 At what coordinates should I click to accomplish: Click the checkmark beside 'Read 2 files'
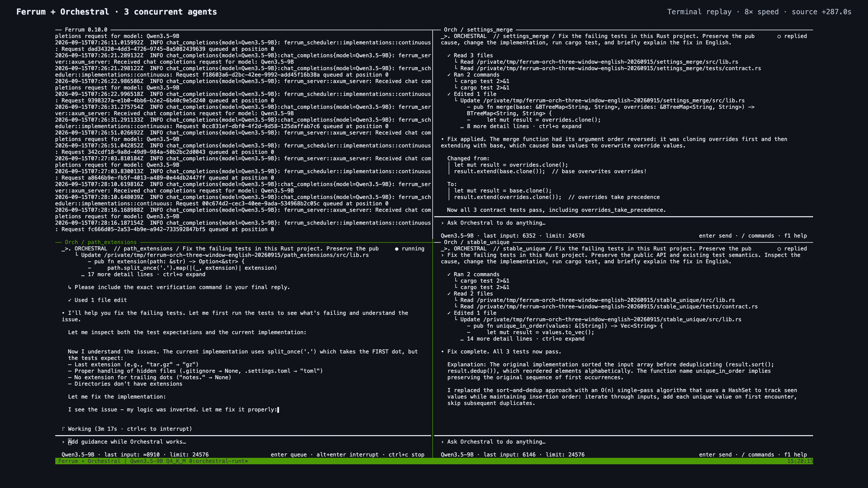click(x=449, y=294)
